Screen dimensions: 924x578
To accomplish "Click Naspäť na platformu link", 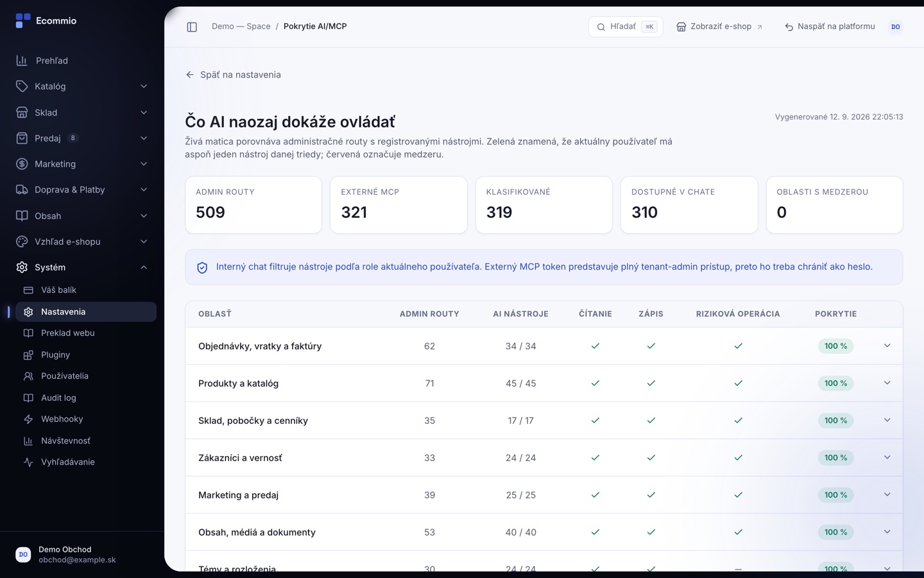I will [830, 27].
